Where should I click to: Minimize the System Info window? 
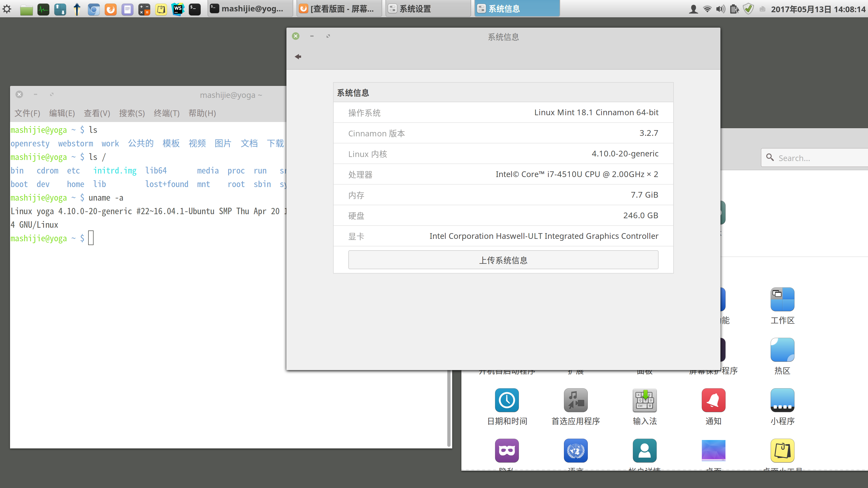(x=312, y=36)
